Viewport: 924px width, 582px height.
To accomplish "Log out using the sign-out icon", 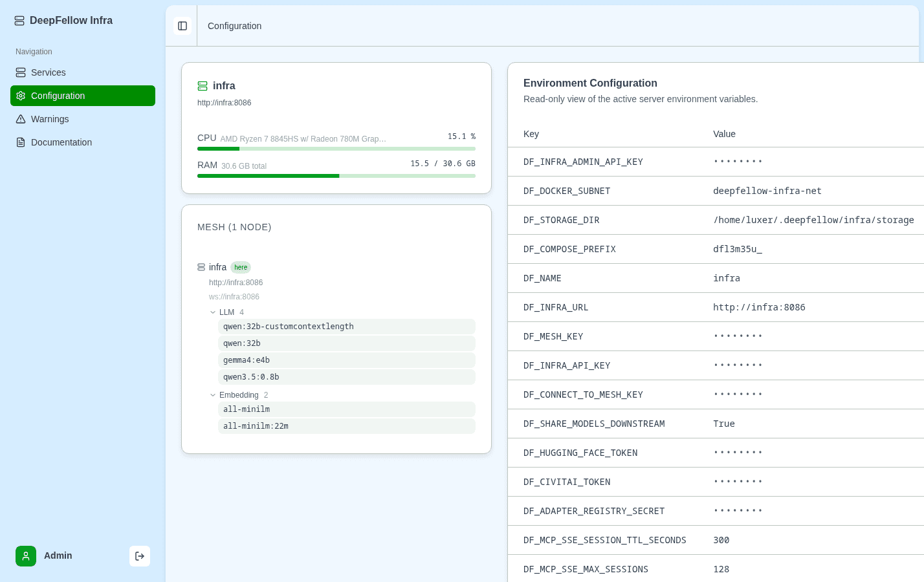I will point(140,556).
